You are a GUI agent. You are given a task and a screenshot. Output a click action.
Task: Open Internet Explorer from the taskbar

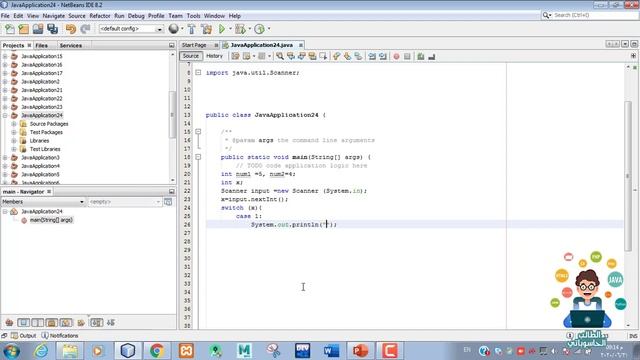[x=41, y=351]
